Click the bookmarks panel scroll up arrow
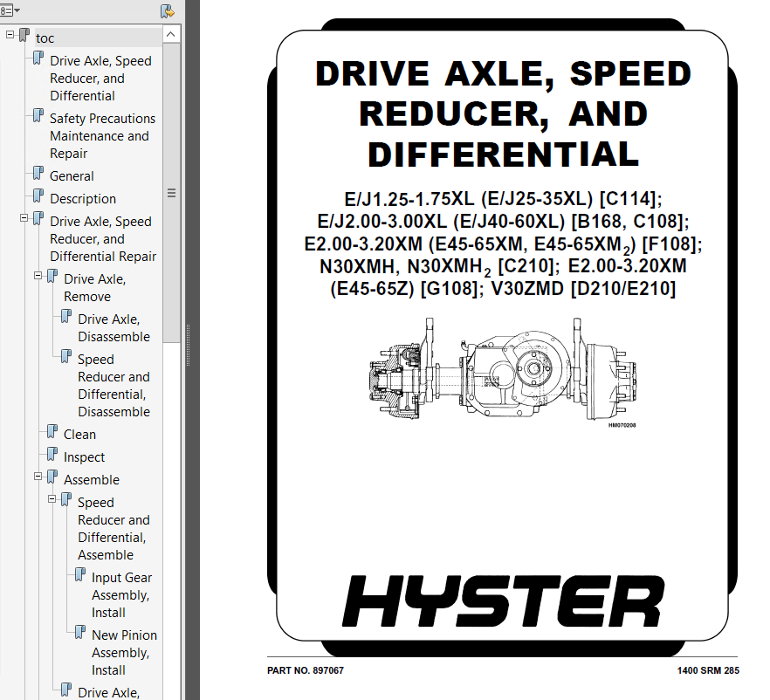Image resolution: width=770 pixels, height=700 pixels. (x=171, y=34)
